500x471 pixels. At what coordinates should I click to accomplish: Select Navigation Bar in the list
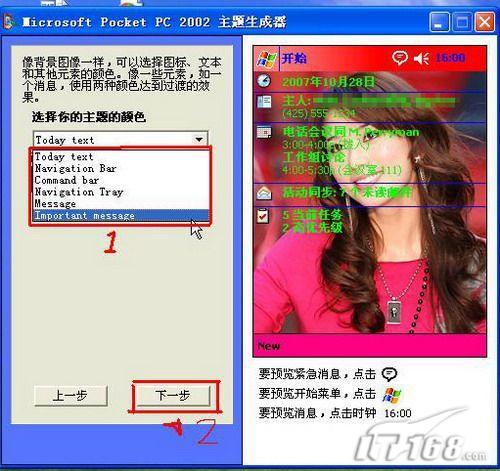tap(121, 168)
